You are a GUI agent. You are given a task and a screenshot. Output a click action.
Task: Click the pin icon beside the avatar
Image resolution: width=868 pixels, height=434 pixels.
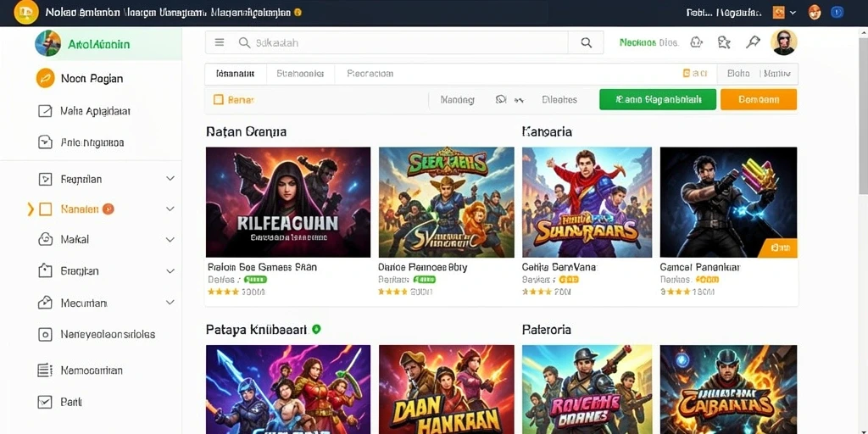pos(753,42)
